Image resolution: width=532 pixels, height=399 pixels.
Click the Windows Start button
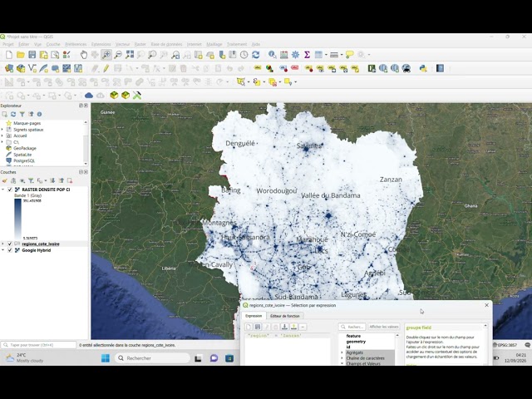[106, 358]
